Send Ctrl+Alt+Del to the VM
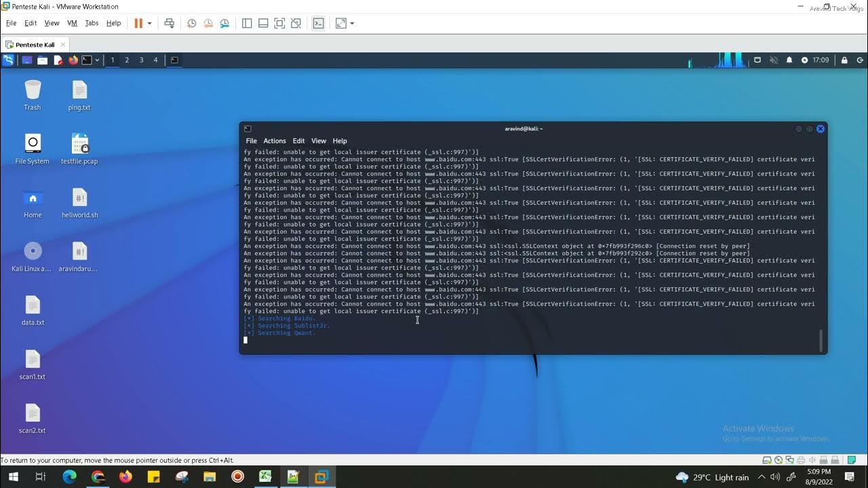Image resolution: width=868 pixels, height=488 pixels. (x=170, y=23)
